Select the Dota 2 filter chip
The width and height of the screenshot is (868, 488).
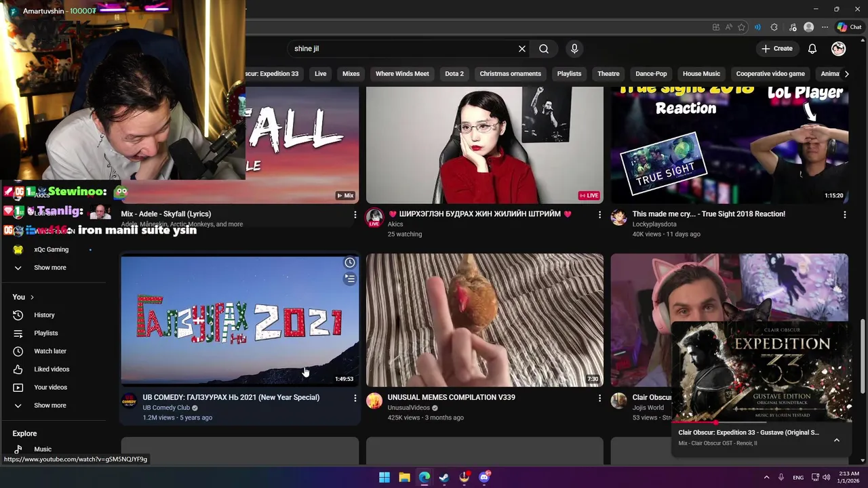[454, 74]
